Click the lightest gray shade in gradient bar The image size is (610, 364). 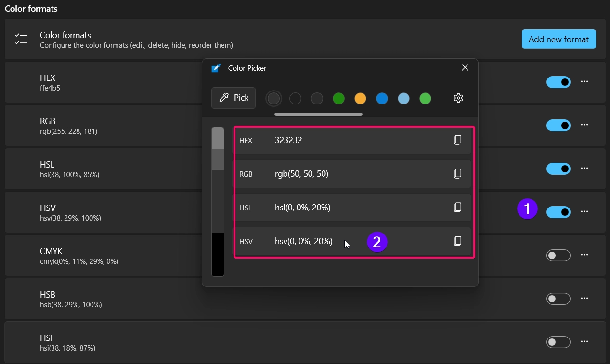218,138
